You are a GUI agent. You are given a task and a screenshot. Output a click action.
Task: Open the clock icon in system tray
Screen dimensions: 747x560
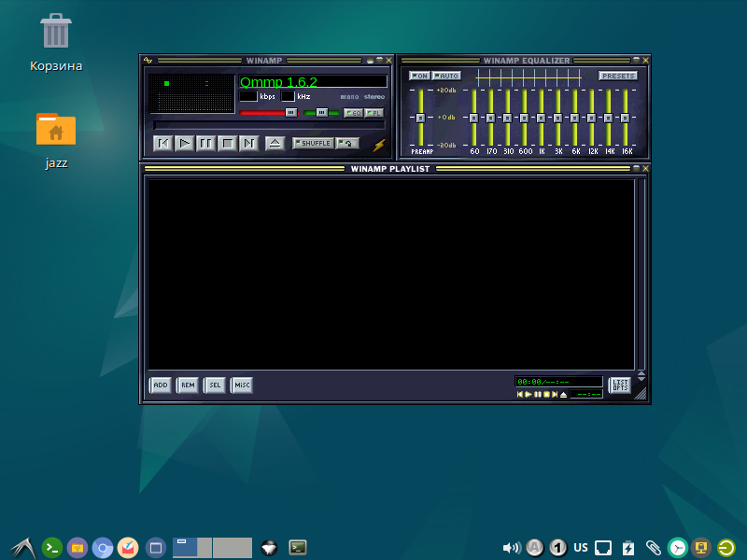[677, 548]
